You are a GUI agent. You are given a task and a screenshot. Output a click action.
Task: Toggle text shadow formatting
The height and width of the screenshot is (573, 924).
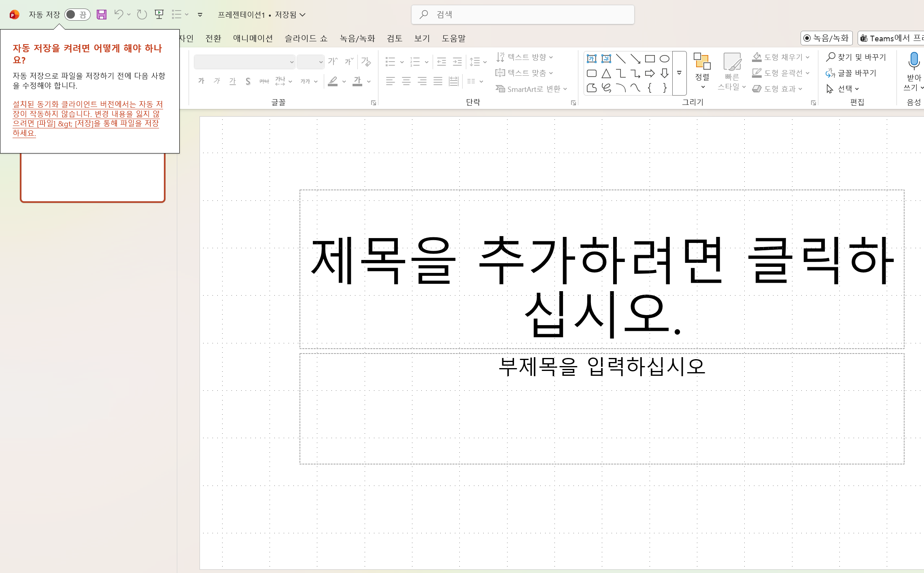tap(248, 81)
